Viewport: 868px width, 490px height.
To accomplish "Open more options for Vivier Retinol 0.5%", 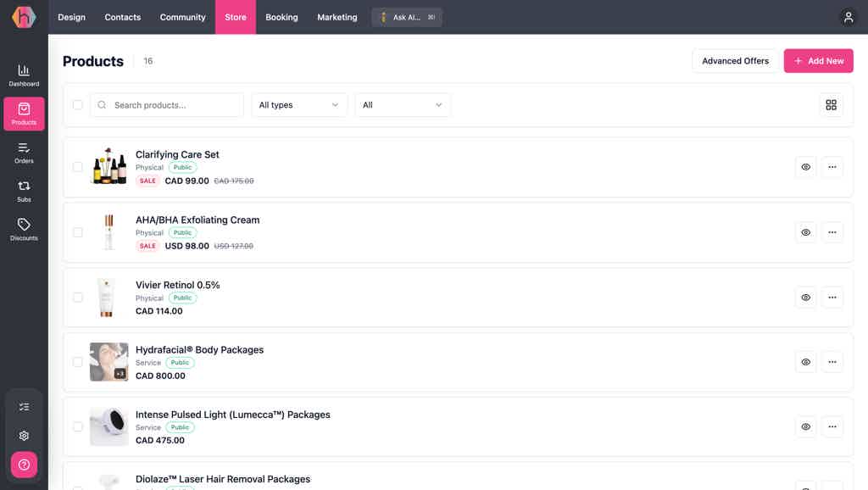I will point(832,298).
